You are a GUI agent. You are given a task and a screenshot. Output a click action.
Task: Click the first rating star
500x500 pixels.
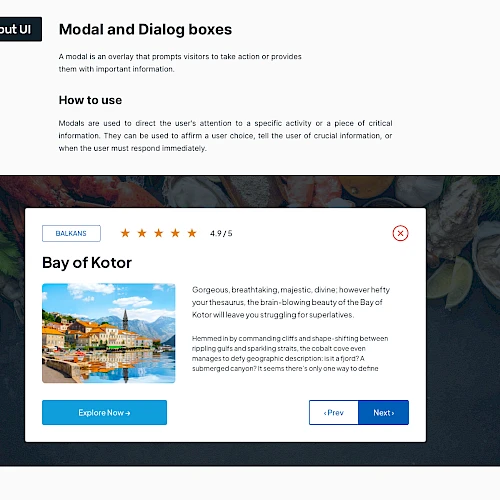click(x=125, y=233)
